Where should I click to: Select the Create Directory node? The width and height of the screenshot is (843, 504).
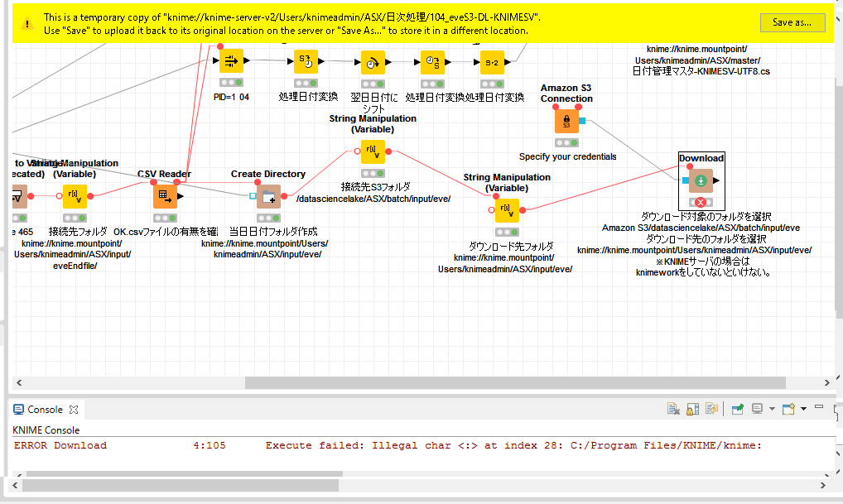(x=268, y=197)
